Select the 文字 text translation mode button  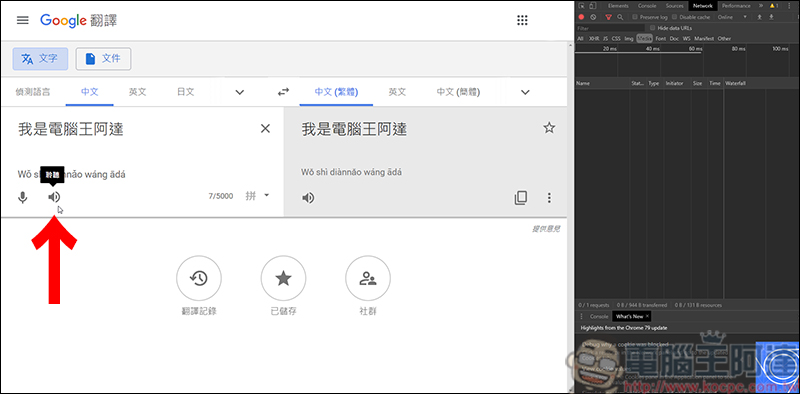point(40,59)
